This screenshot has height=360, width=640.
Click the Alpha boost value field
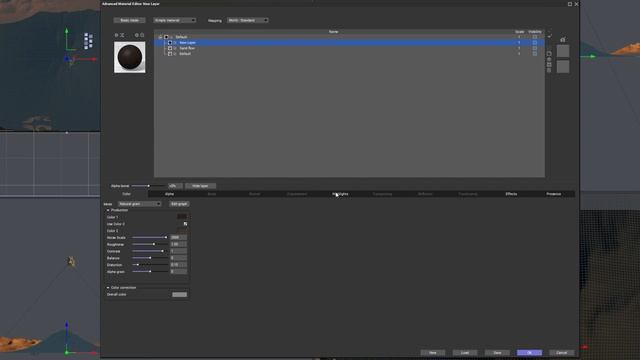(175, 186)
